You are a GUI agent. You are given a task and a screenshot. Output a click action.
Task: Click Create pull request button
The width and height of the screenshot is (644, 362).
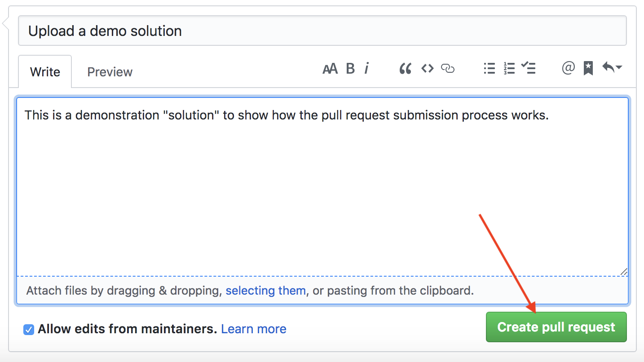pos(556,327)
